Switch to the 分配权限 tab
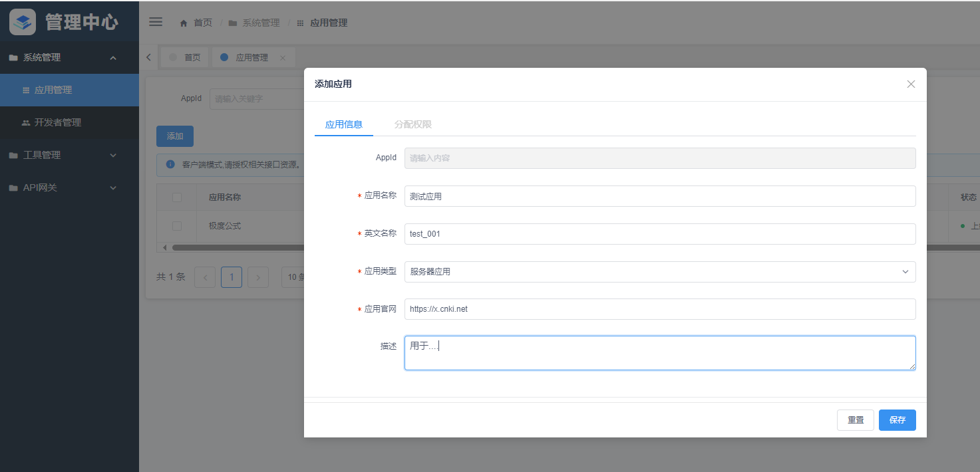 point(412,124)
